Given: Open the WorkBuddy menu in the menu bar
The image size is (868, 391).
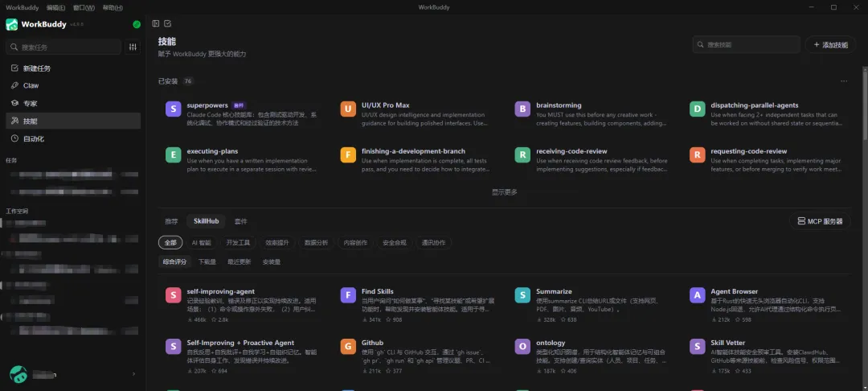Looking at the screenshot, I should (23, 7).
